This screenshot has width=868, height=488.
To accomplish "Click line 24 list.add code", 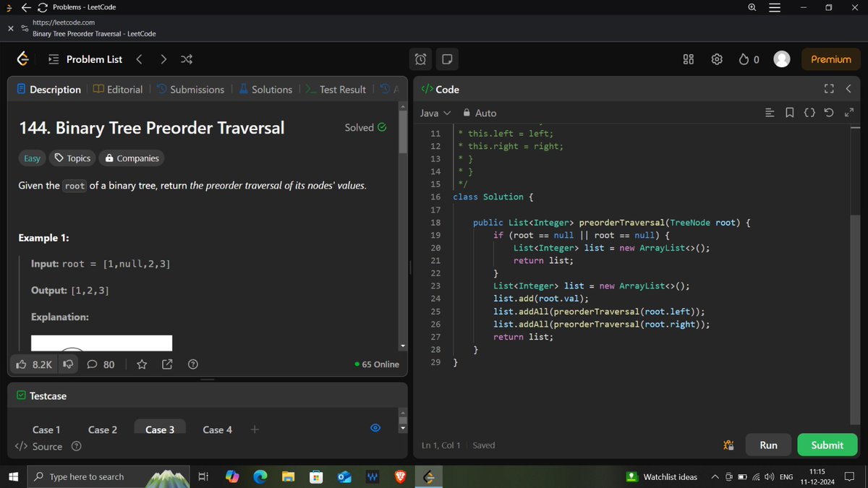I will point(541,299).
